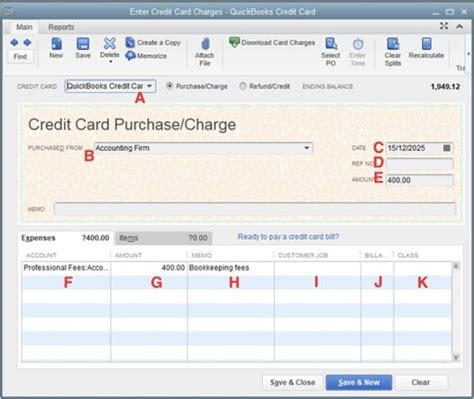Viewport: 474px width, 399px height.
Task: Click the Class column header
Action: tap(408, 255)
